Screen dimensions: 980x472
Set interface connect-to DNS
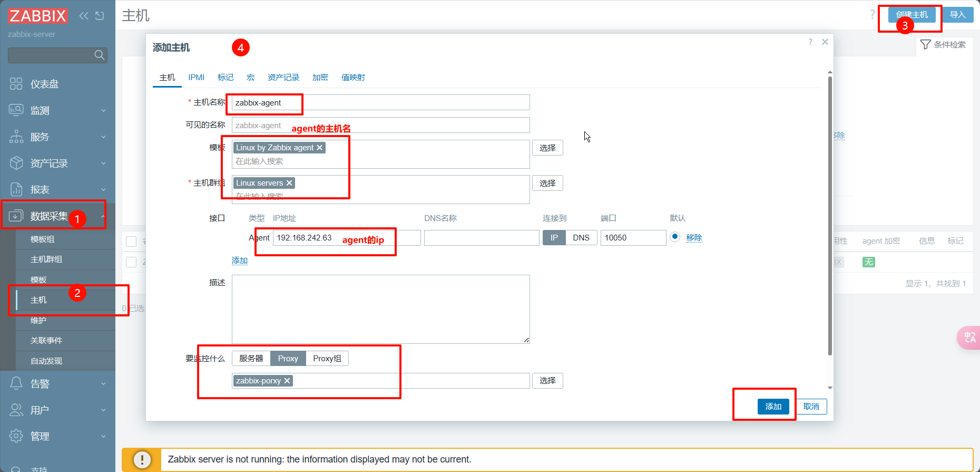click(x=581, y=238)
